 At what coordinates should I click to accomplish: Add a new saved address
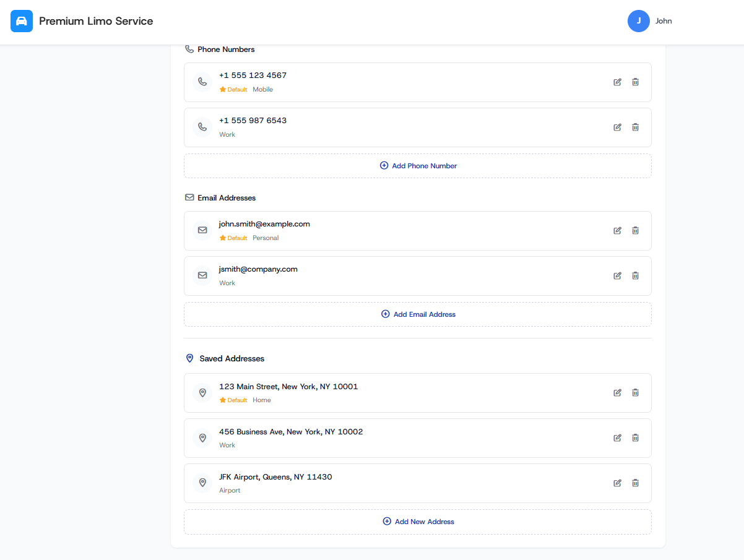[418, 522]
